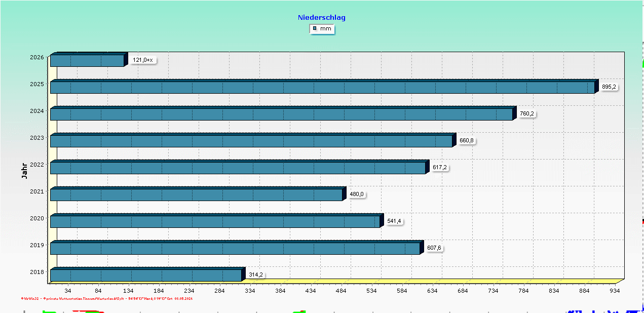Screen dimensions: 644x313
Task: Click the 2019 year axis label
Action: [37, 245]
